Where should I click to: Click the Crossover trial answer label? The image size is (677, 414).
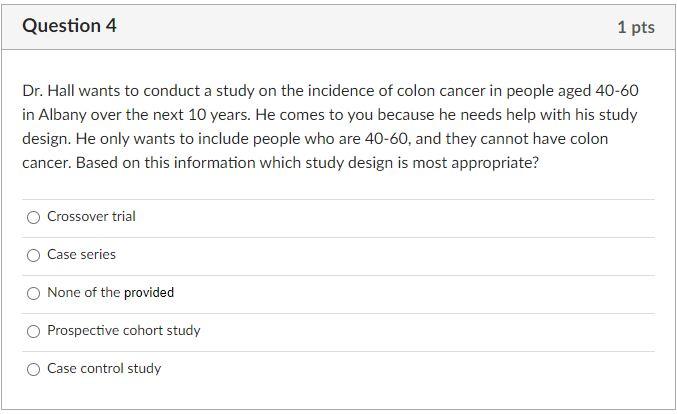pos(91,216)
